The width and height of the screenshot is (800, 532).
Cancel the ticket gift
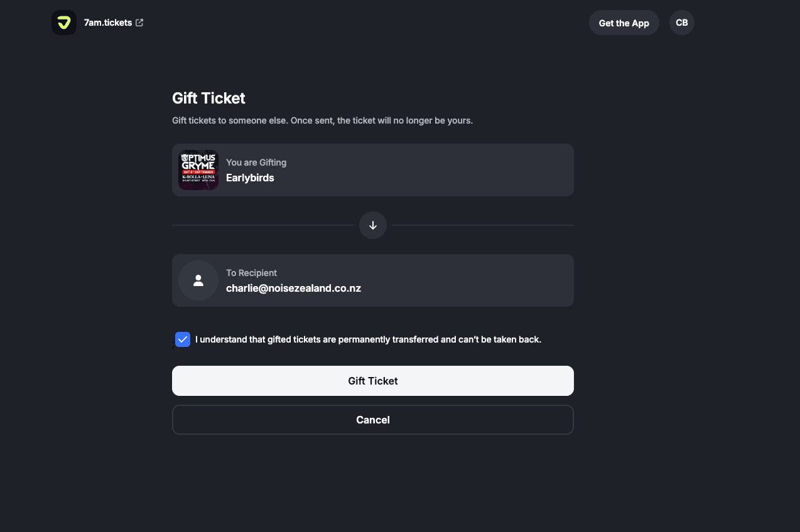coord(373,420)
